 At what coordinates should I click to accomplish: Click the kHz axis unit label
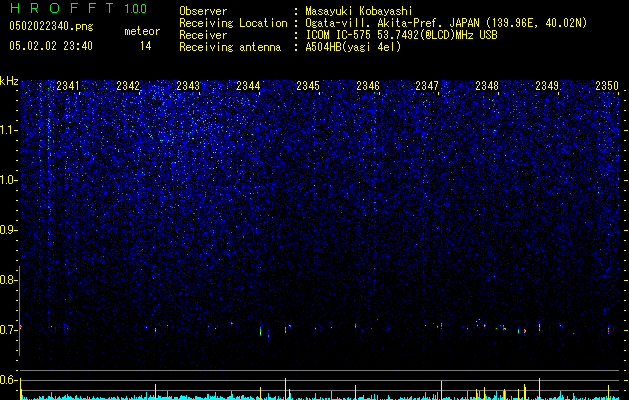[x=9, y=81]
